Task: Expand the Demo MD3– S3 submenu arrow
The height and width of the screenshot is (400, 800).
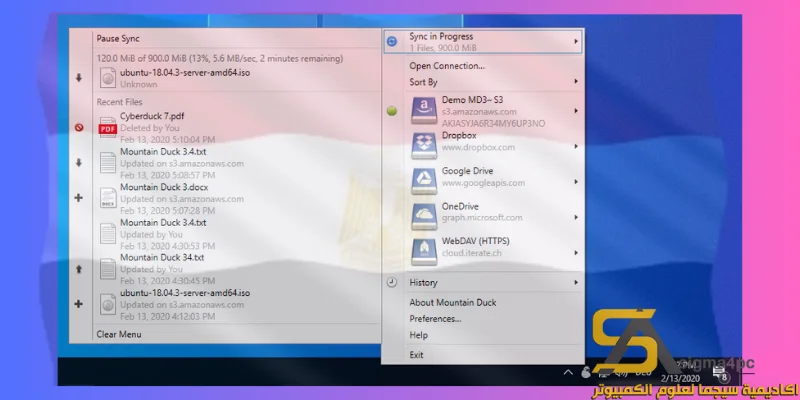Action: click(x=576, y=111)
